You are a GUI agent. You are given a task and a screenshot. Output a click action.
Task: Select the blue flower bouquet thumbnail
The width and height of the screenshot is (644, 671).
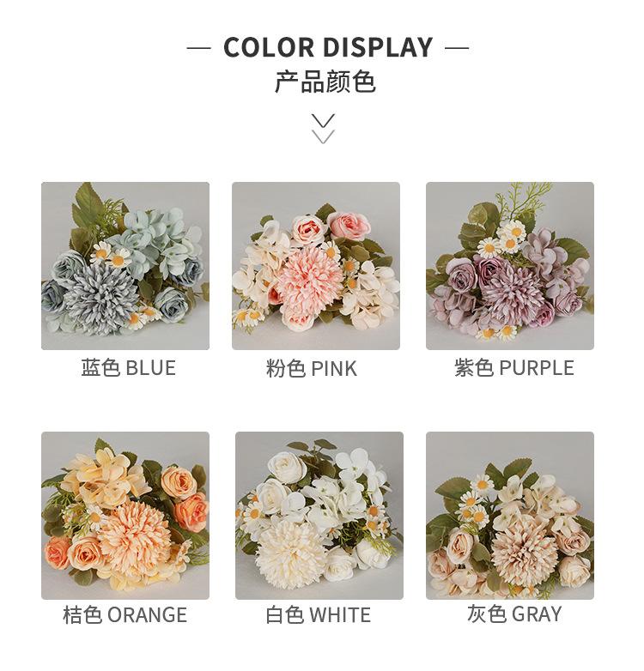pos(125,266)
